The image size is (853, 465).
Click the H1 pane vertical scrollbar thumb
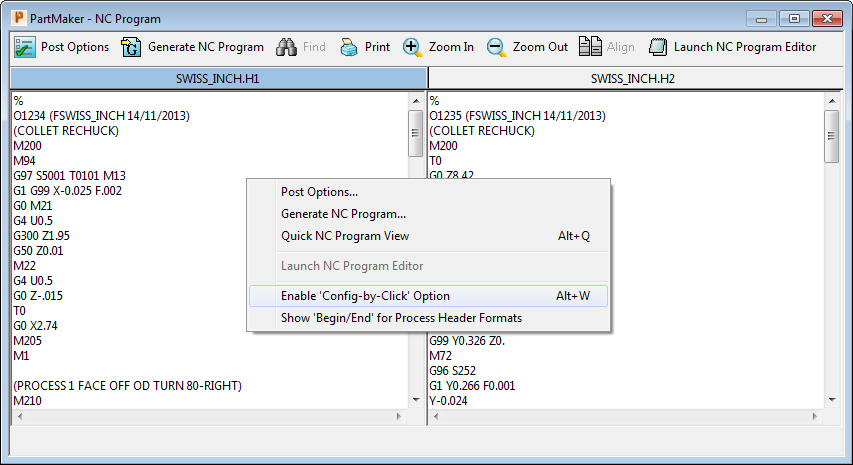pyautogui.click(x=416, y=133)
